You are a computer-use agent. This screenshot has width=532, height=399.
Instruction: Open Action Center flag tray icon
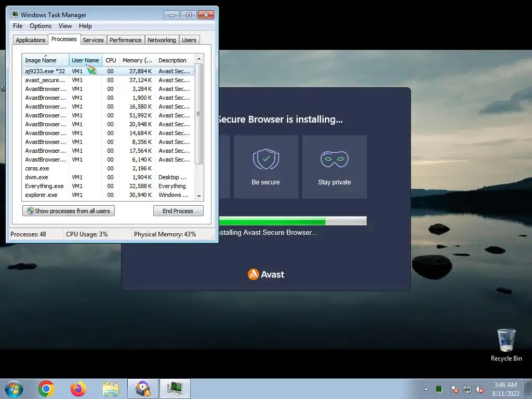[x=454, y=389]
